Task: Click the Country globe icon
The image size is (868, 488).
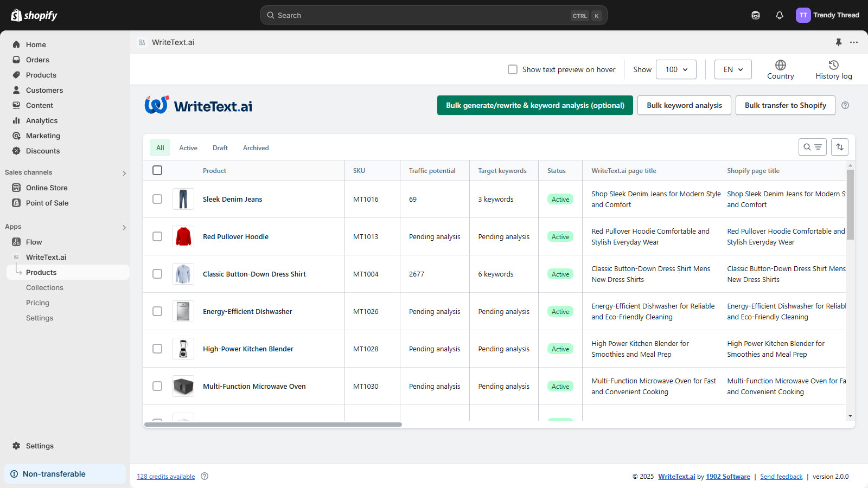Action: 780,65
